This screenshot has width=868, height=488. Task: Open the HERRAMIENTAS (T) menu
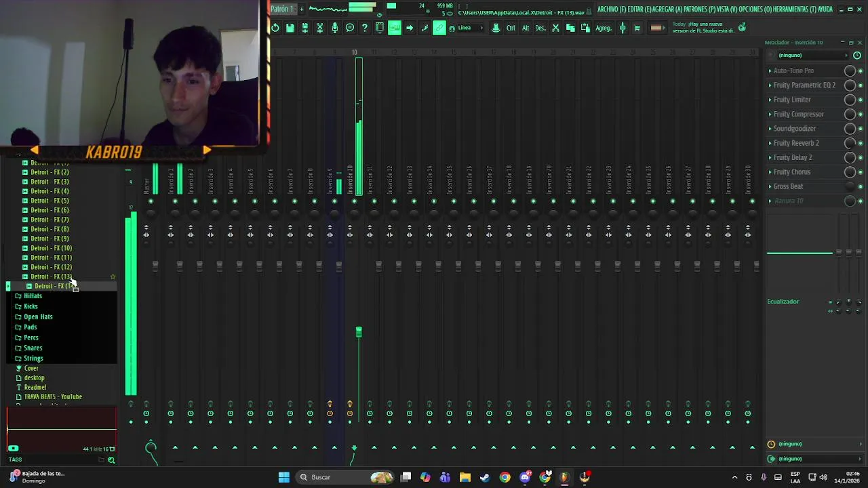click(x=794, y=9)
